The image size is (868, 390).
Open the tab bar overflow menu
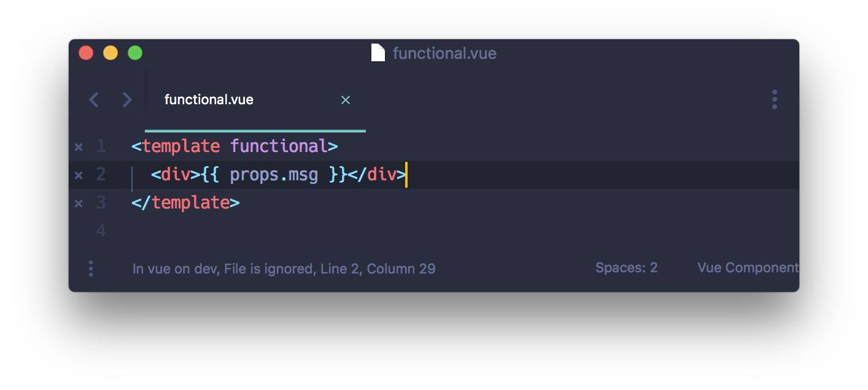(775, 99)
